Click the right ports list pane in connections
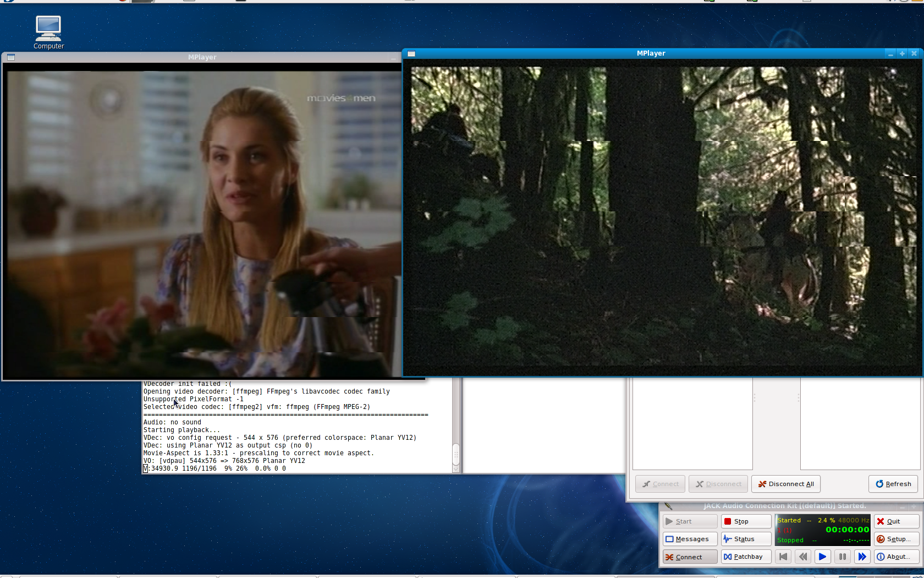924x578 pixels. tap(860, 424)
